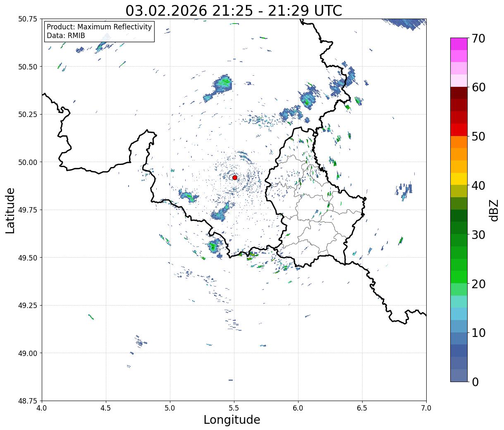Click the colorbar tick label 30

[x=478, y=234]
